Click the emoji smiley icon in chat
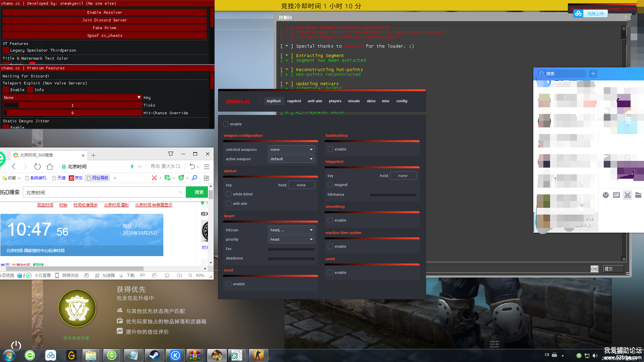This screenshot has height=362, width=644. [605, 195]
